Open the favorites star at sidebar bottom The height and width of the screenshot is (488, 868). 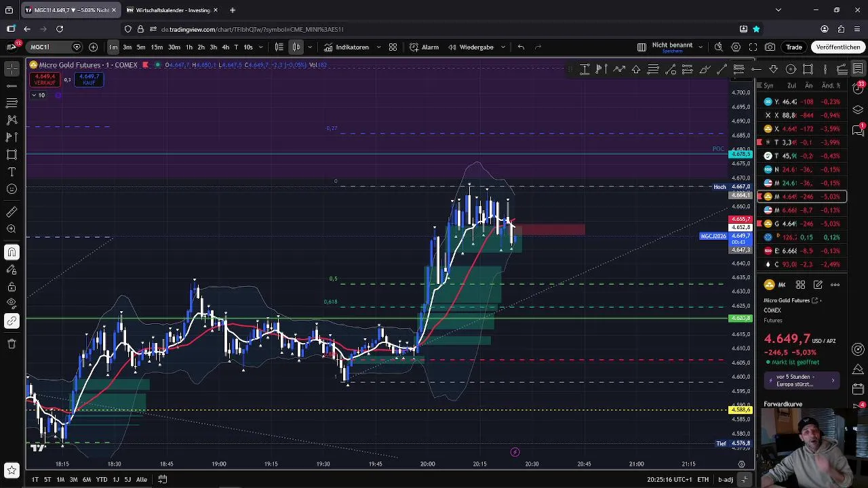[x=12, y=470]
